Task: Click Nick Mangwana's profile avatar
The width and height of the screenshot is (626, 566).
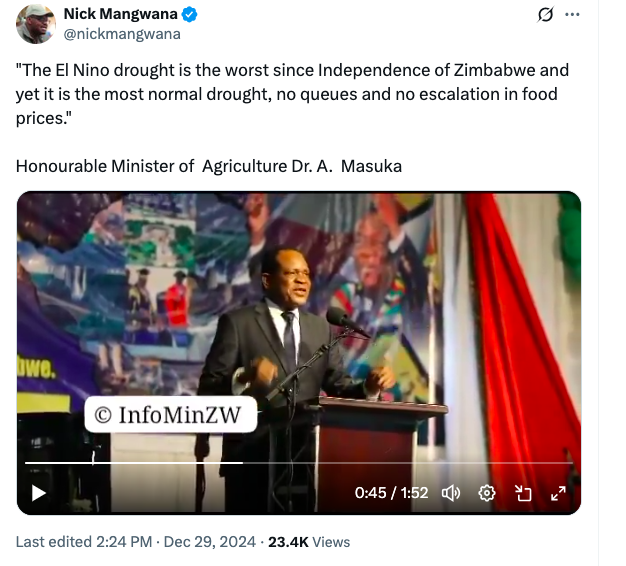Action: (x=34, y=23)
